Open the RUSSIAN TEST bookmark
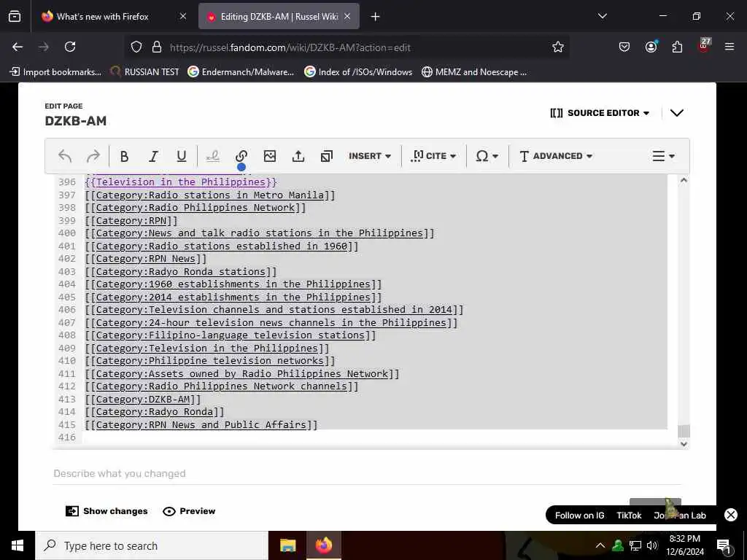747x560 pixels. [145, 72]
